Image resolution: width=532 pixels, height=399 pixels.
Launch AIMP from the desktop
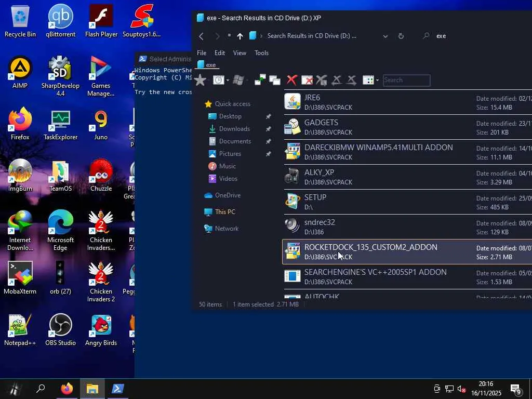pos(20,72)
